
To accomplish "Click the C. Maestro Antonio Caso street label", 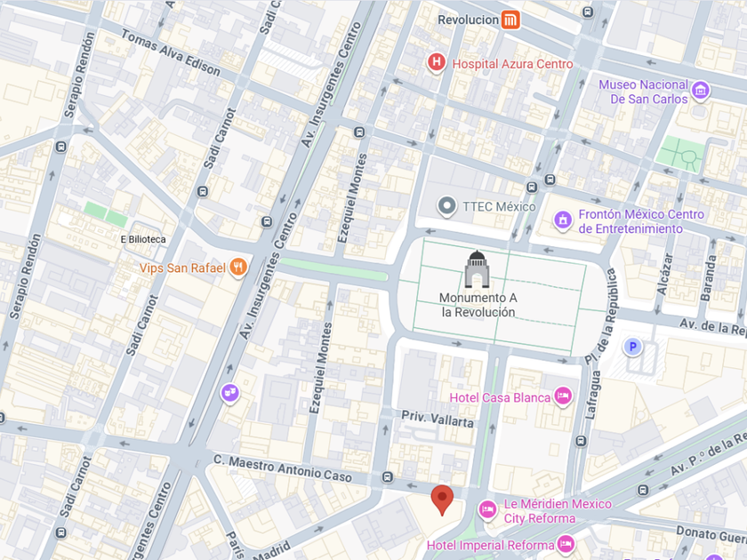I will click(283, 468).
